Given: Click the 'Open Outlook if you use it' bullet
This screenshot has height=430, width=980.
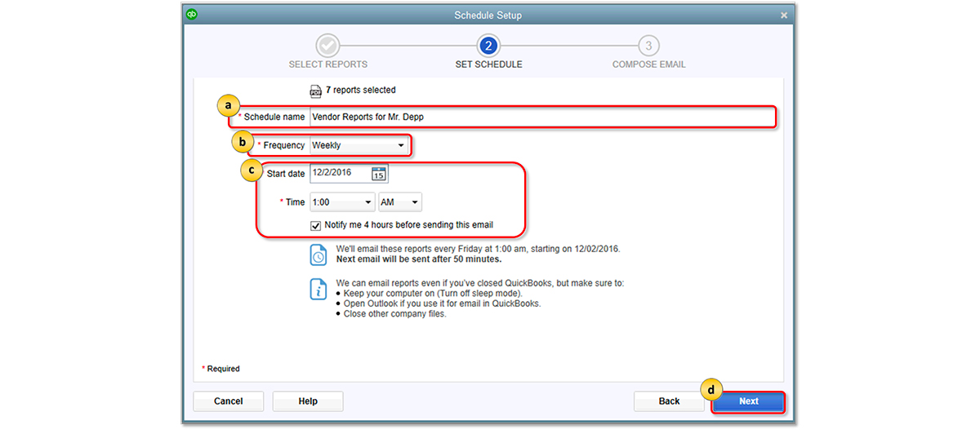Looking at the screenshot, I should coord(439,304).
